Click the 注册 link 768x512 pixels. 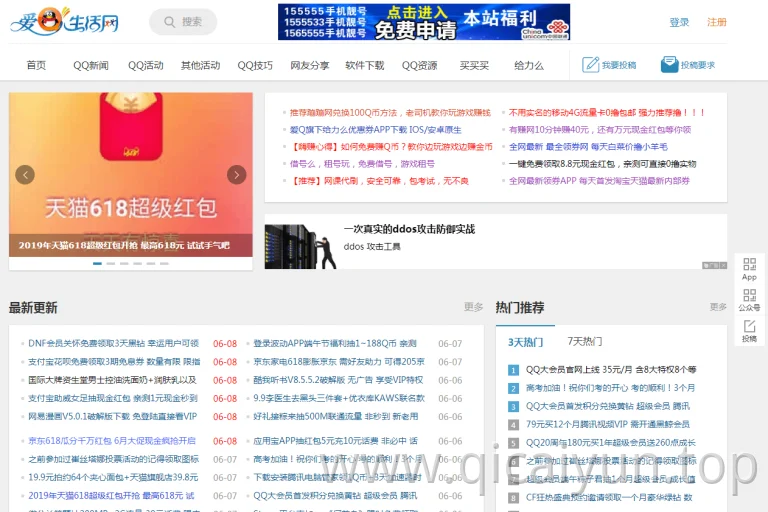[717, 22]
